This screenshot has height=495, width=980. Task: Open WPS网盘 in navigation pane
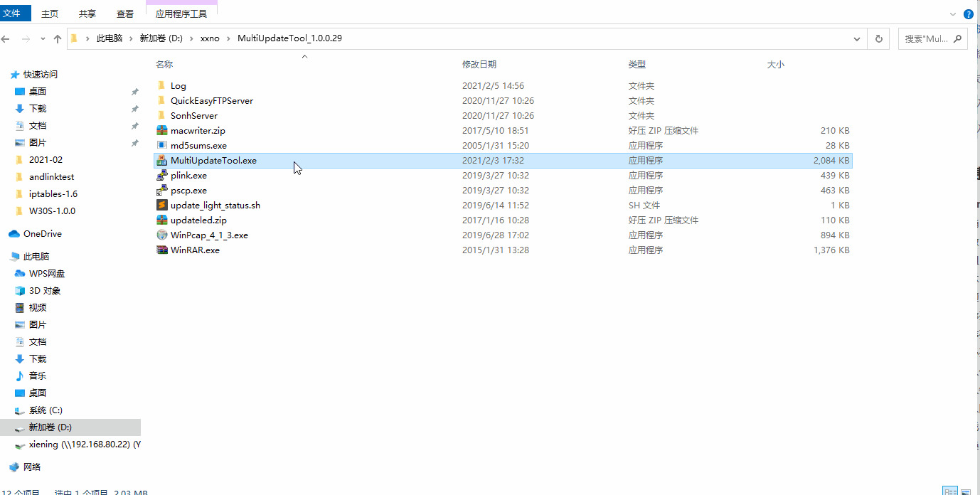[x=46, y=274]
